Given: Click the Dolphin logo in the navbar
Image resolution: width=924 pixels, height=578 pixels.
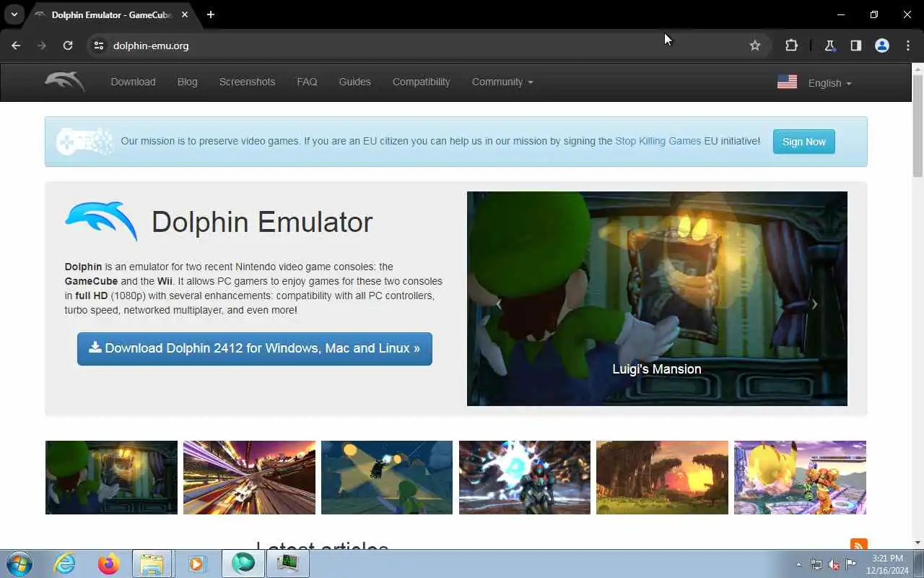Looking at the screenshot, I should click(65, 82).
